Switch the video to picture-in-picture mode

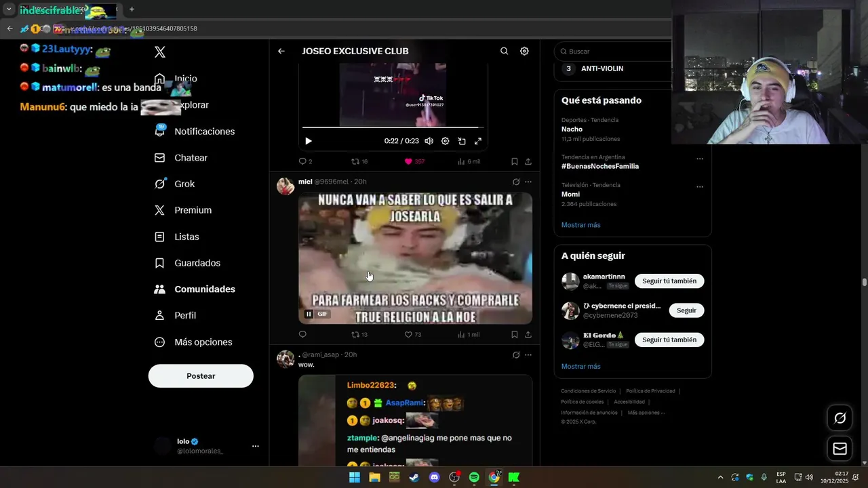coord(462,141)
